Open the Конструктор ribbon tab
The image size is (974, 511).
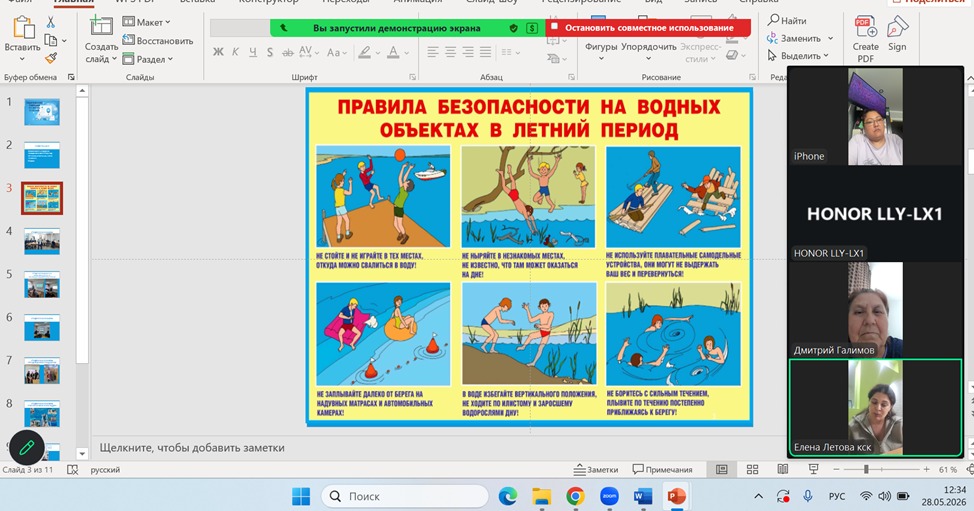(268, 2)
